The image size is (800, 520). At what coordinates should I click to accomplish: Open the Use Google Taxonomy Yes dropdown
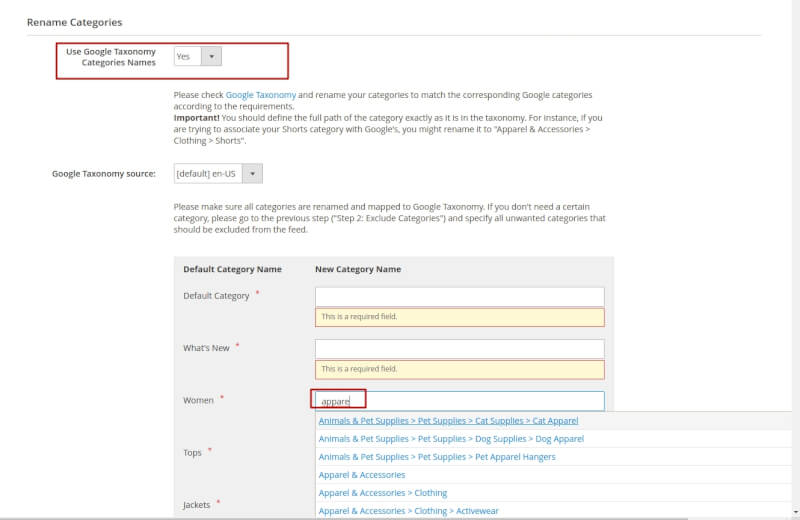coord(197,57)
